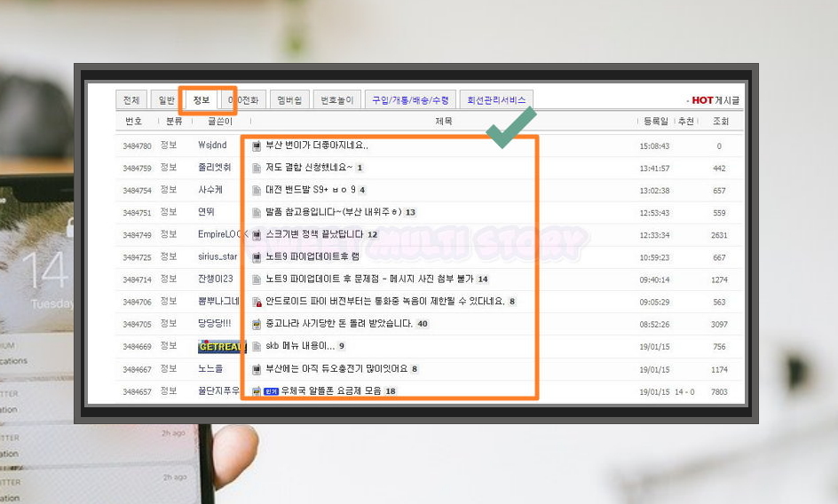The height and width of the screenshot is (504, 838).
Task: Click registration time 15:08:43
Action: click(x=654, y=146)
